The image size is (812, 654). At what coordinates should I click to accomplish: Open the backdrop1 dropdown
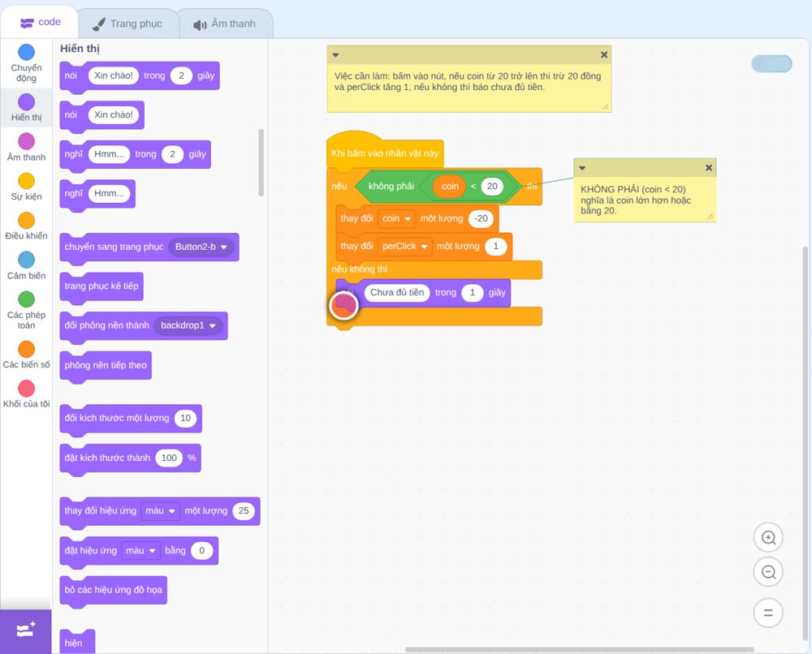[188, 325]
